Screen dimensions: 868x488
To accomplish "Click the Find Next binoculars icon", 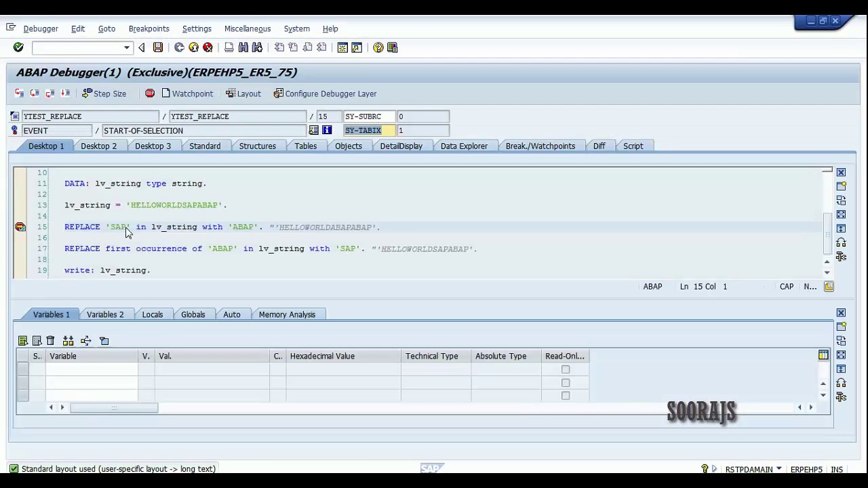I will point(257,47).
